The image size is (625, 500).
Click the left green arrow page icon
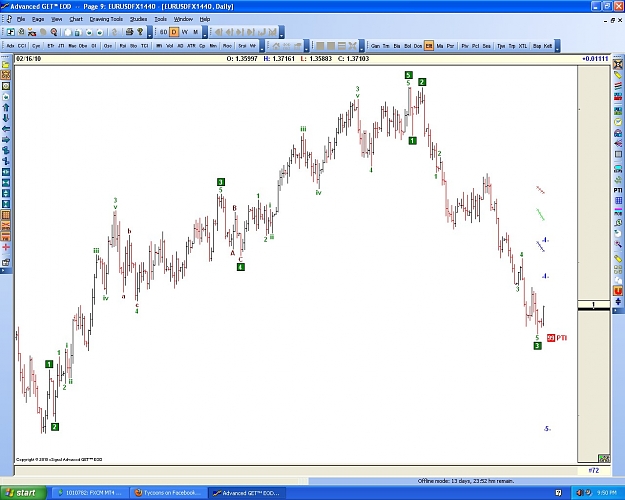click(x=89, y=32)
